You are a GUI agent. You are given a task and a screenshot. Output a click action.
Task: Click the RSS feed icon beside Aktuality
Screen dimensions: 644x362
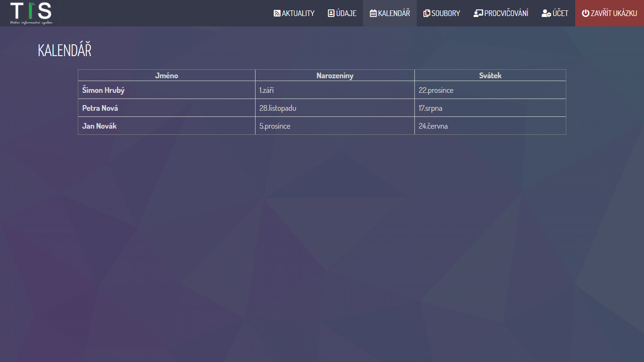click(x=277, y=13)
